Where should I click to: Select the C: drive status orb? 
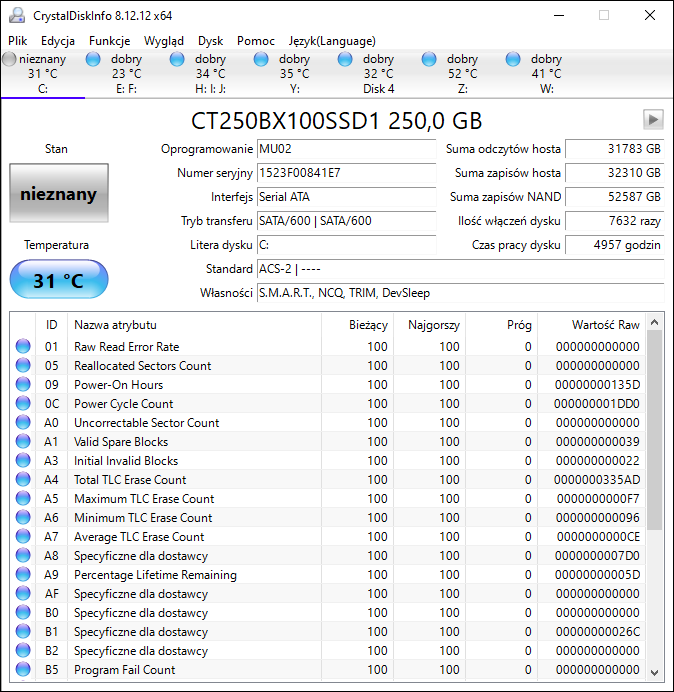[10, 59]
